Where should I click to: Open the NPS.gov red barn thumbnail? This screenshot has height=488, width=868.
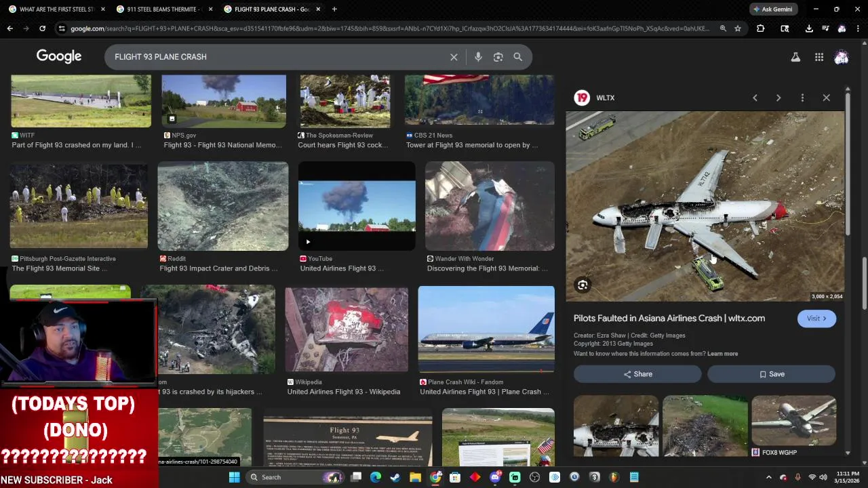(224, 101)
